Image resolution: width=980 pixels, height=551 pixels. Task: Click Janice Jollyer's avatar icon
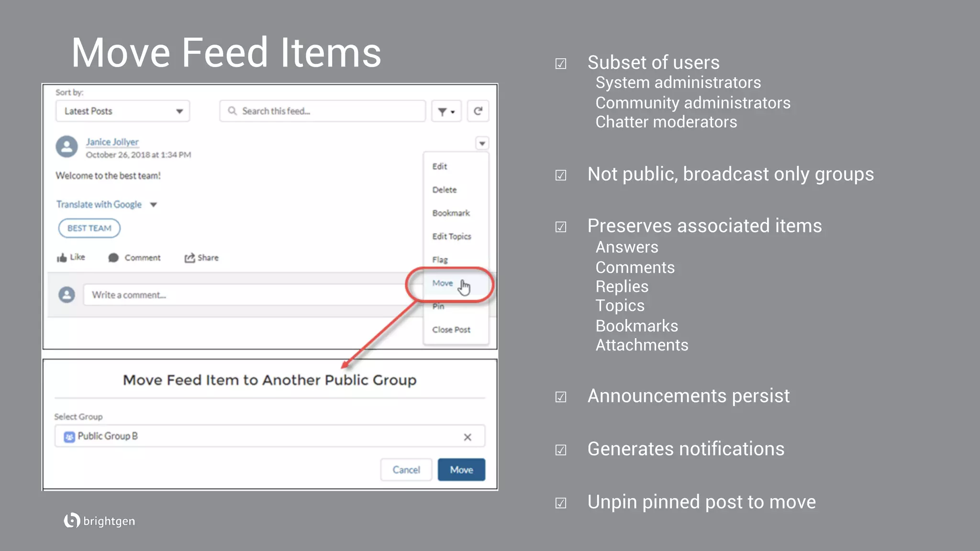pyautogui.click(x=67, y=146)
